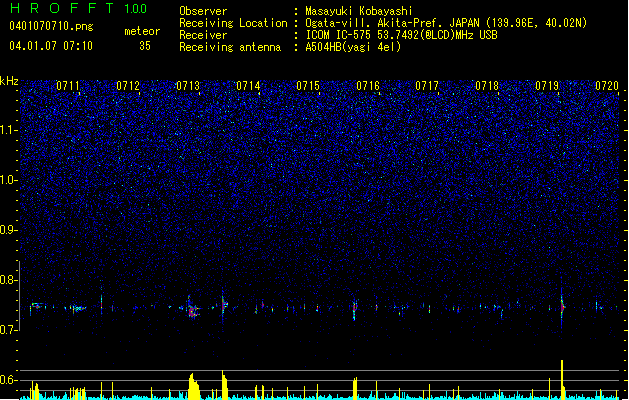
Task: Click the 0718 time marker
Action: (x=487, y=86)
